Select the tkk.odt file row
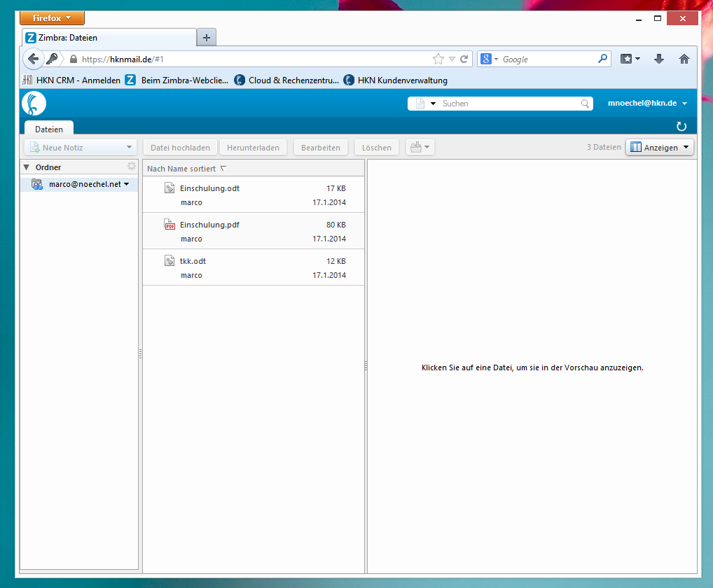The image size is (713, 588). [x=253, y=267]
